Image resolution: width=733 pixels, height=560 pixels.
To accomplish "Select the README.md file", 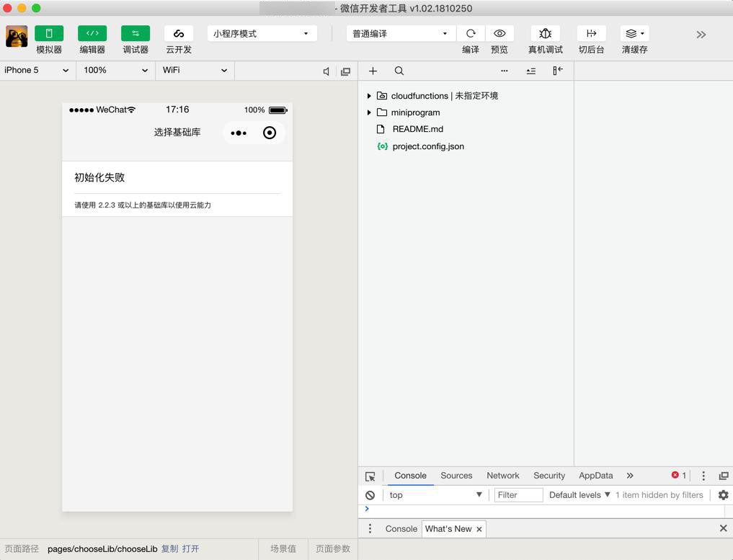I will pos(417,129).
